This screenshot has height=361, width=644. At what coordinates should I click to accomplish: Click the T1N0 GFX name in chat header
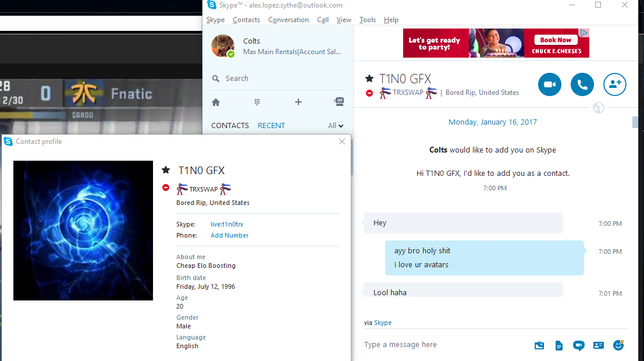coord(405,79)
